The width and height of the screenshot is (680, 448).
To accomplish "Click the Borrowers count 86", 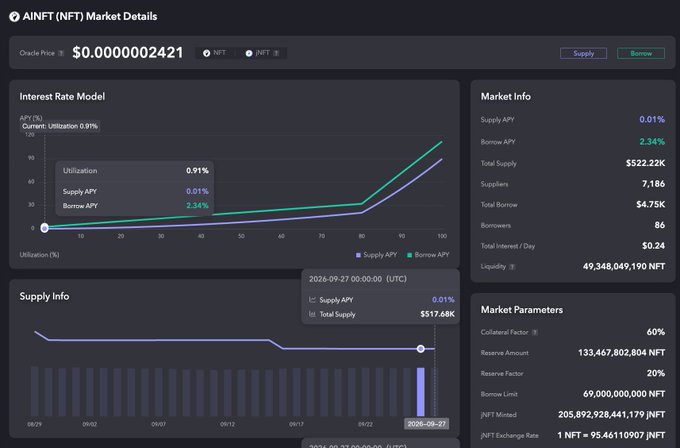I will [x=660, y=225].
